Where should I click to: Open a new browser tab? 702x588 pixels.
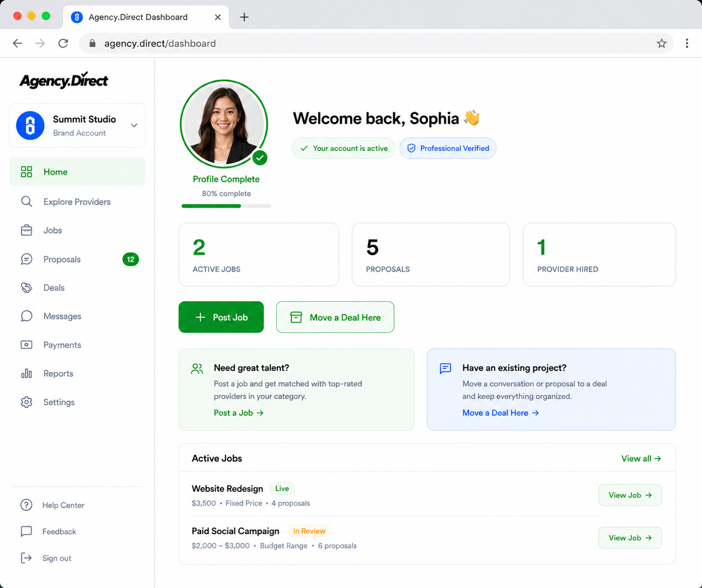(x=244, y=17)
